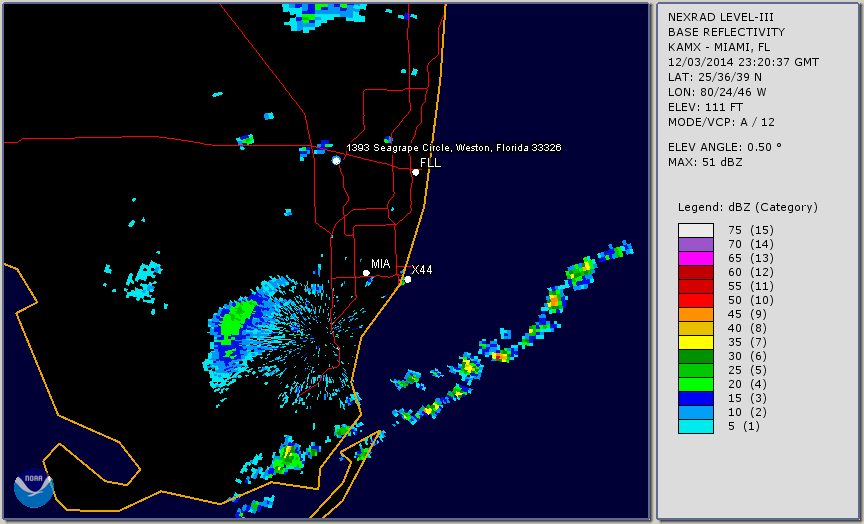Click the FLL map label
The height and width of the screenshot is (524, 864).
tap(430, 163)
